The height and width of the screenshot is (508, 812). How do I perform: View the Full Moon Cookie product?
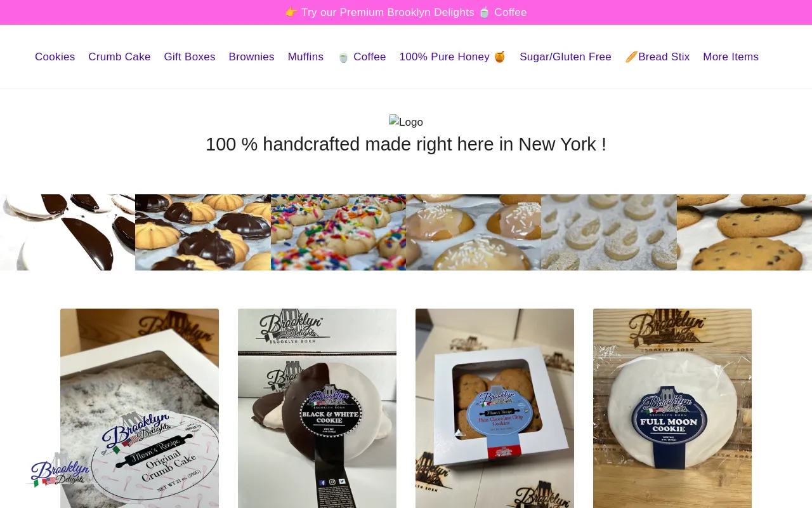pos(672,408)
